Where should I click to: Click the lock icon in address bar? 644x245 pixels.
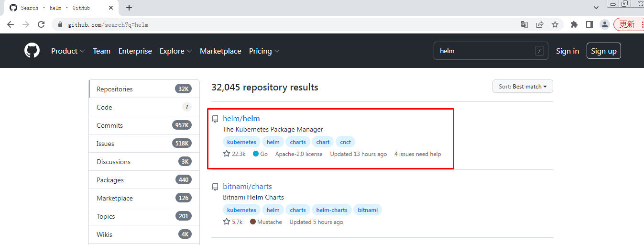60,24
